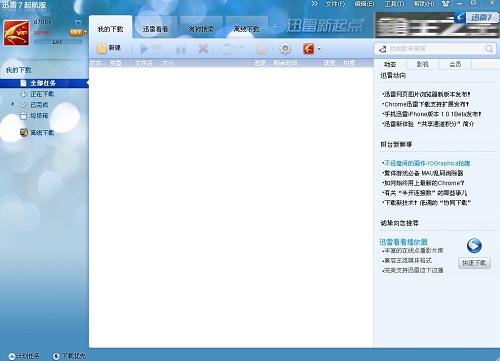This screenshot has height=361, width=500.
Task: Click the VIP avatar picture
Action: 16,33
